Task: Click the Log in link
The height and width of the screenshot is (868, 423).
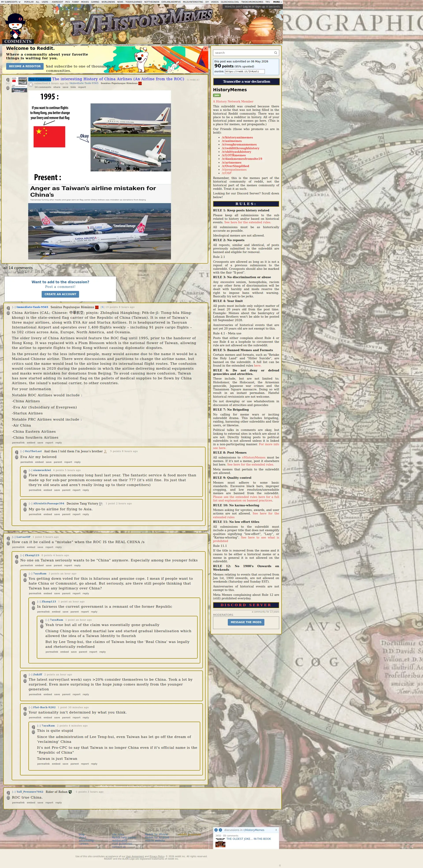Action: coord(247,6)
